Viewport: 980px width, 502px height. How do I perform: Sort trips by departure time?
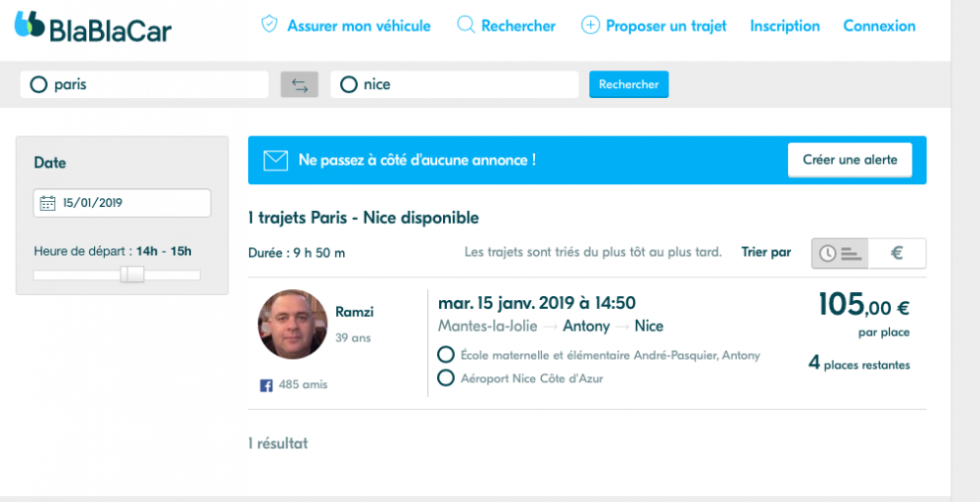coord(840,253)
